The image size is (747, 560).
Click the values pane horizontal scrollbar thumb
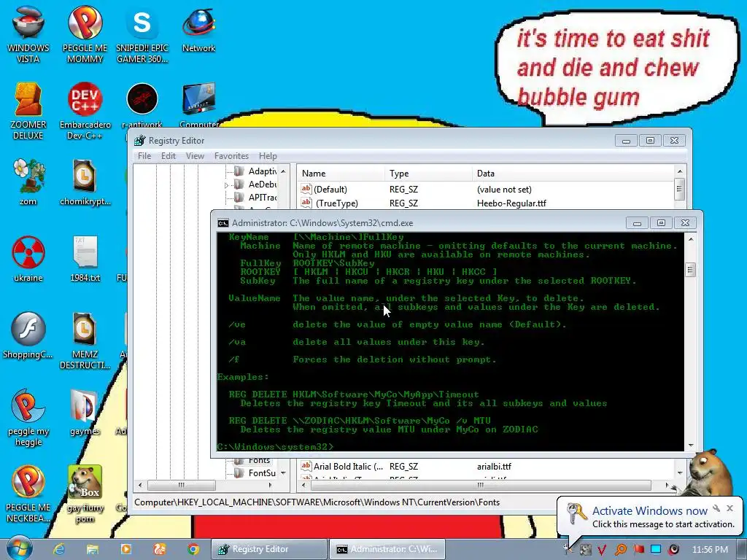(480, 485)
